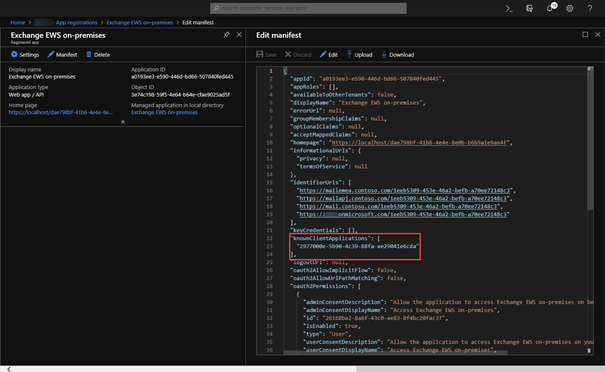Delete the registered app

click(98, 54)
